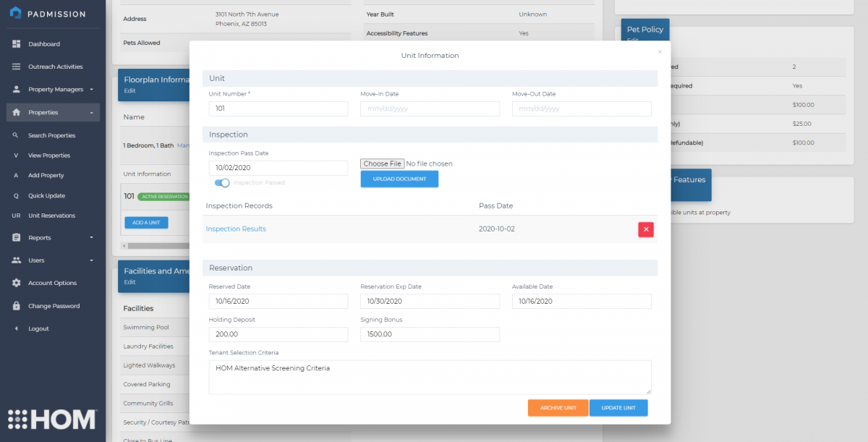
Task: Open Search Properties in sidebar
Action: (51, 135)
